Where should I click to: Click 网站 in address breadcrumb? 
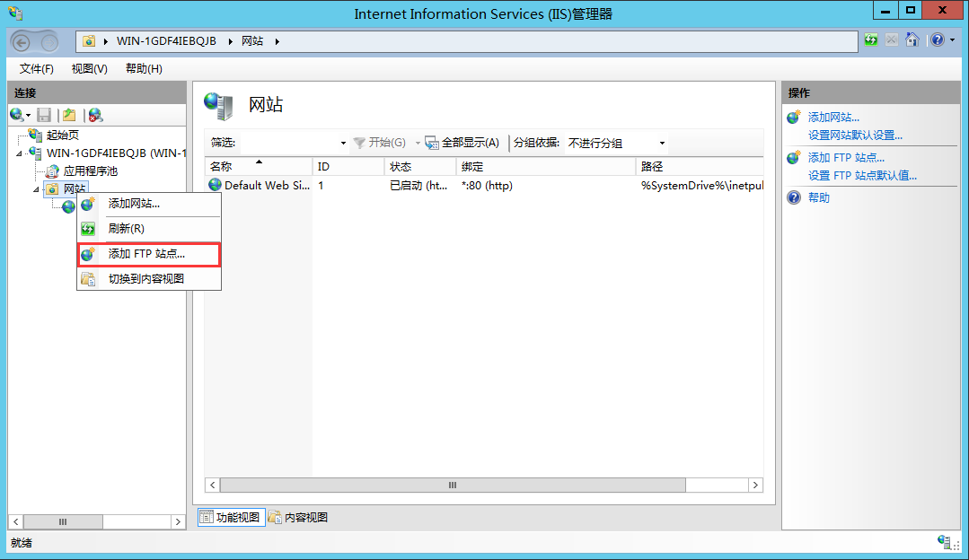tap(252, 41)
